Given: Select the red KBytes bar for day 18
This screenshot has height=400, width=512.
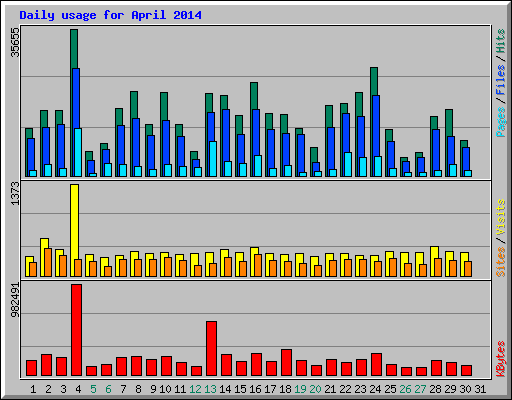Looking at the screenshot, I should pos(286,363).
